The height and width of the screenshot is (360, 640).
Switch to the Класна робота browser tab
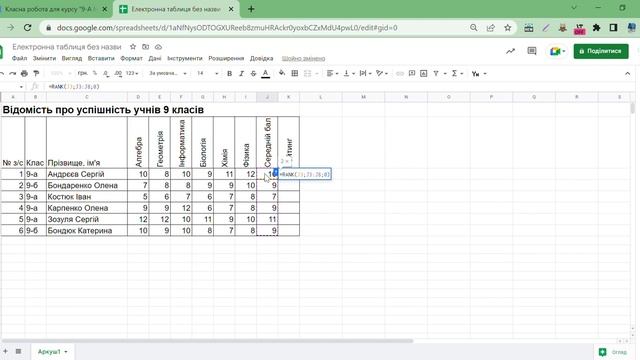(x=52, y=9)
